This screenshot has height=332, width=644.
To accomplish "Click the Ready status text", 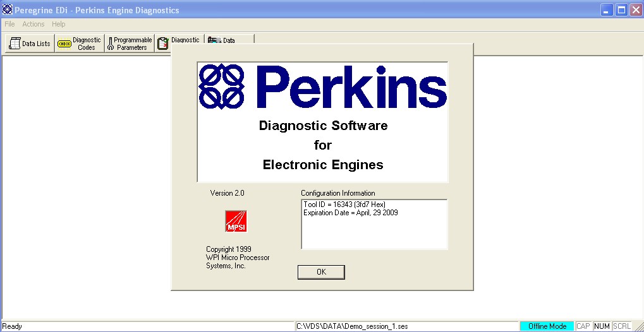I will pyautogui.click(x=12, y=327).
